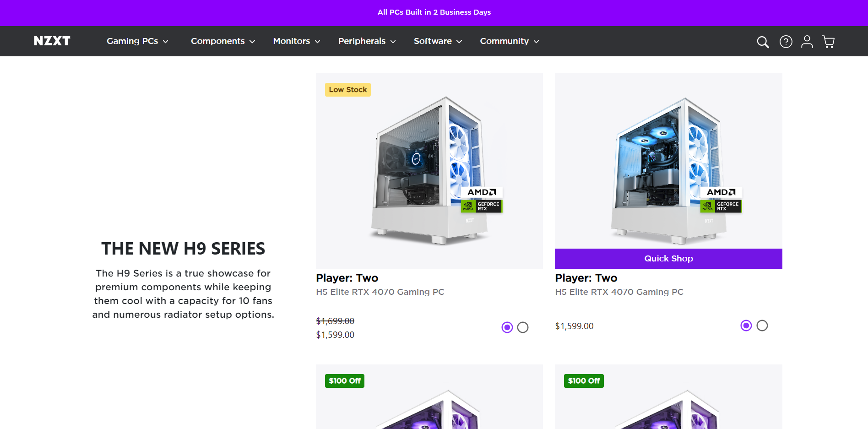Expand the Components dropdown
The image size is (868, 429).
pos(223,41)
